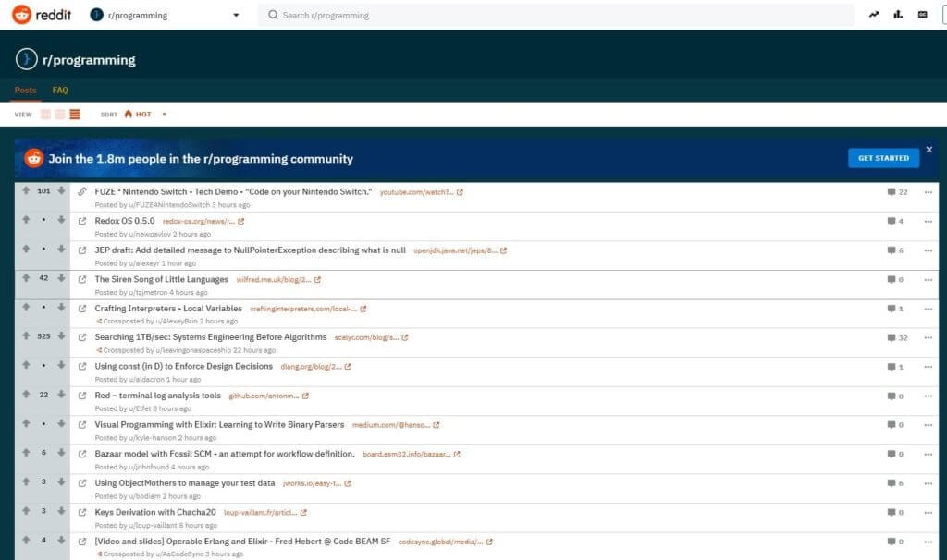
Task: Select the card view layout icon
Action: 44,114
